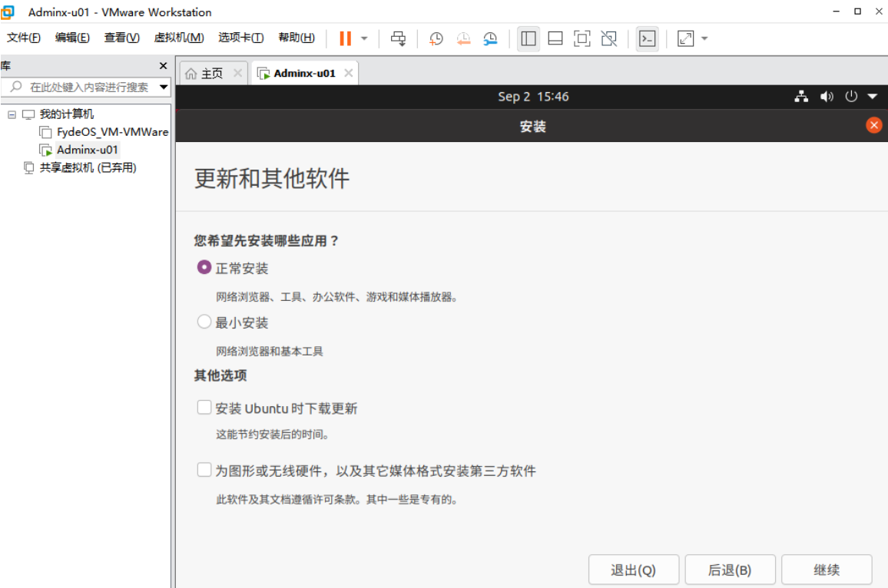Open the snapshot manager
Image resolution: width=888 pixels, height=588 pixels.
coord(490,38)
